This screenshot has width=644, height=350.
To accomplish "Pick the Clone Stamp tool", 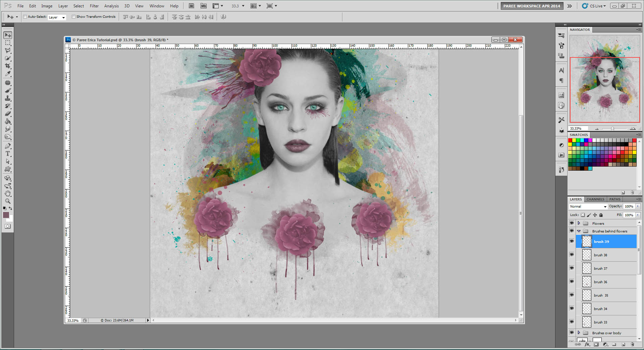I will point(8,98).
